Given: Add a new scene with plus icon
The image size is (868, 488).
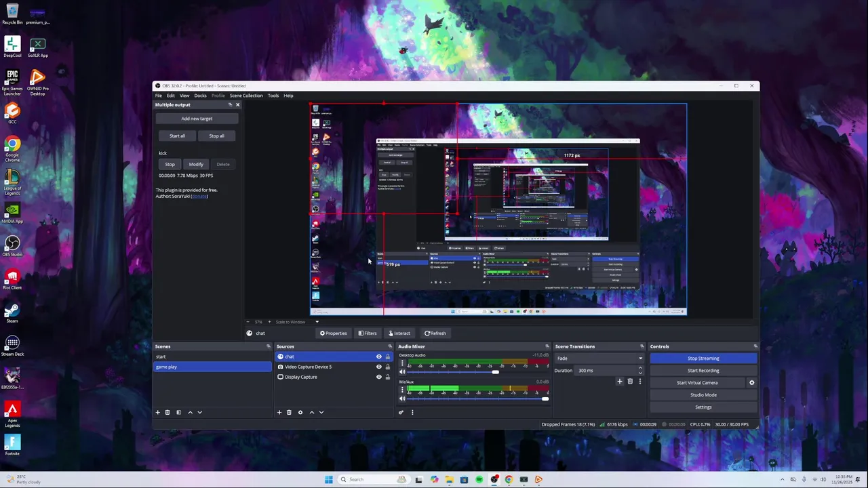Looking at the screenshot, I should (x=158, y=412).
